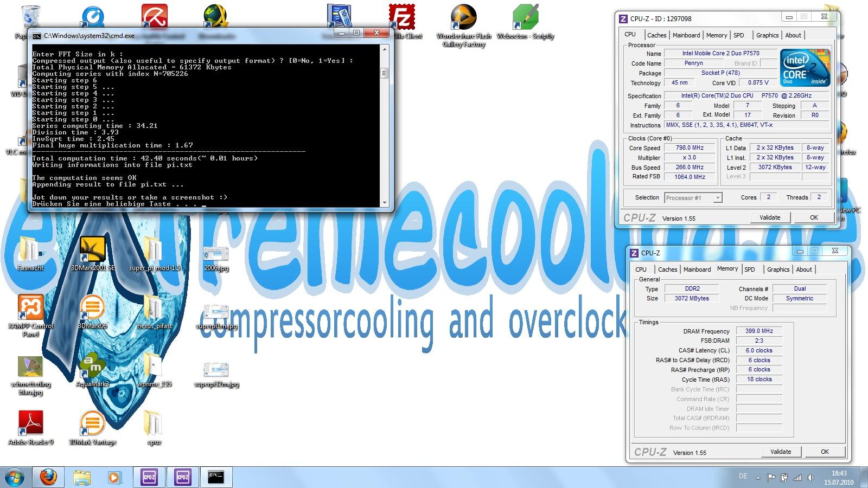Click cmd window scrollbar down arrow
The image size is (868, 488).
point(385,203)
